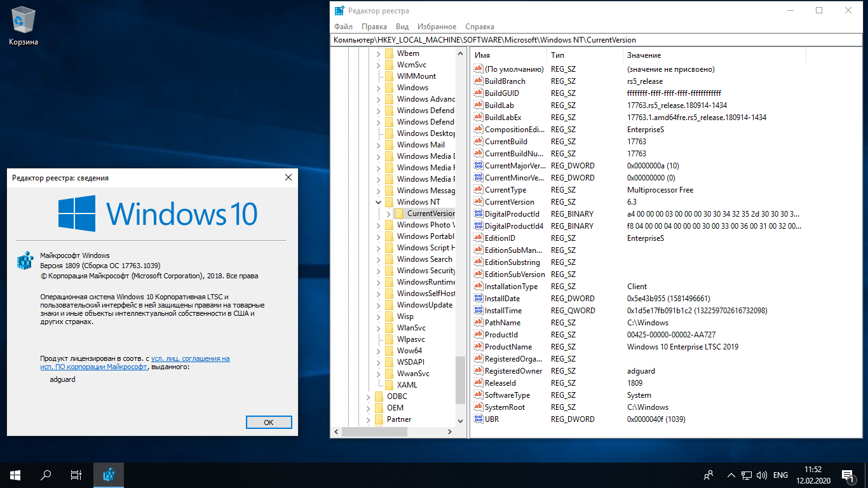Click the DigitalProductId binary value icon
The image size is (868, 488).
click(x=478, y=214)
